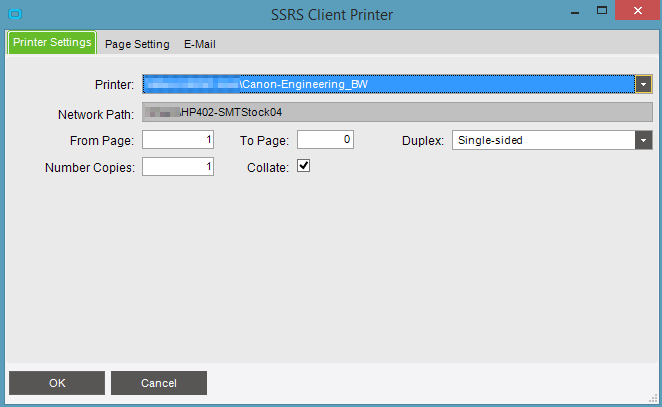
Task: Toggle the Collate checkbox
Action: [304, 166]
